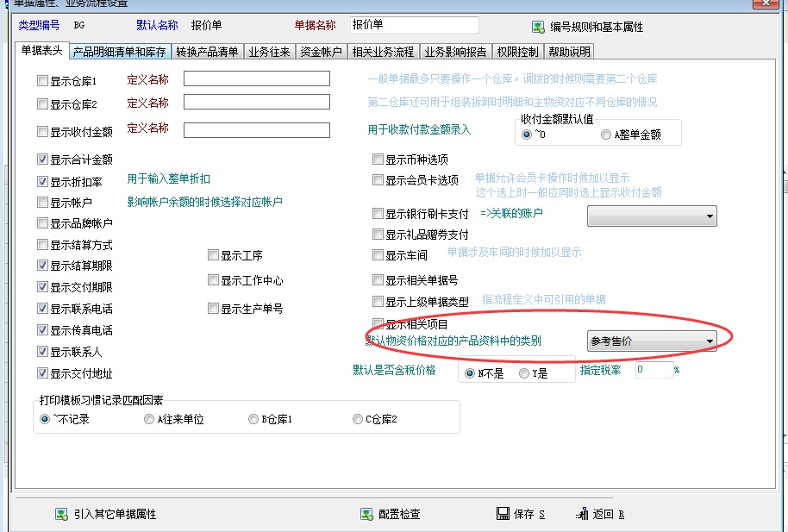Open the 权限控制 tab

coord(518,52)
